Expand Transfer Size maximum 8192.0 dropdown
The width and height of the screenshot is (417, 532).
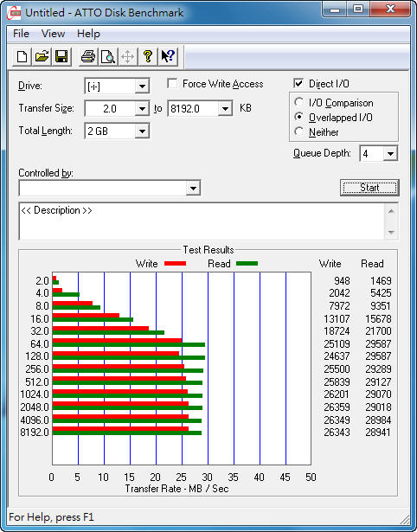click(x=225, y=109)
